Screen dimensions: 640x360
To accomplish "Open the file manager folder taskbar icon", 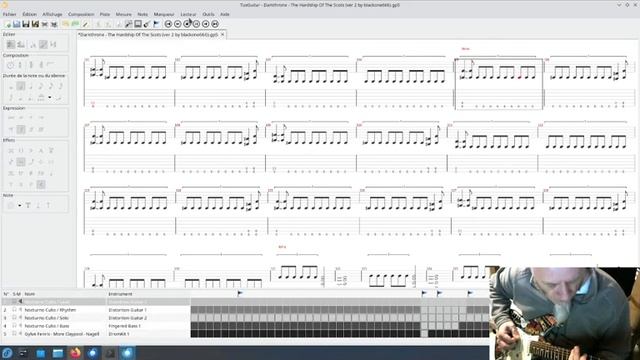I will point(58,353).
